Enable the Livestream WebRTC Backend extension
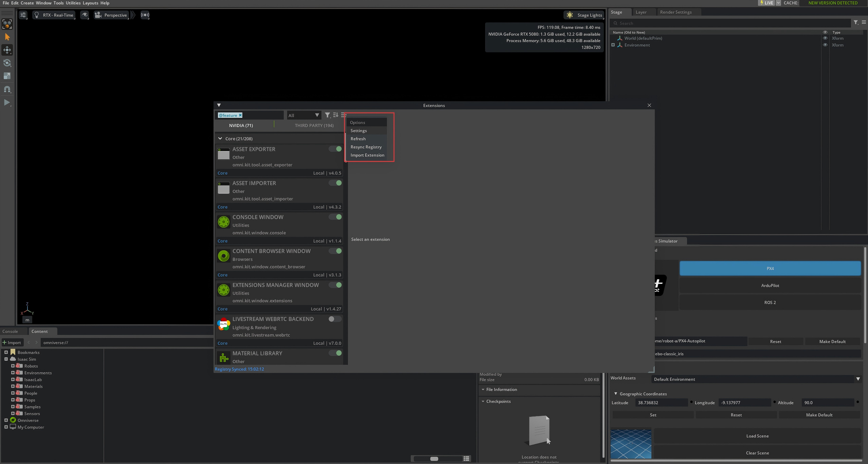The height and width of the screenshot is (464, 868). [335, 319]
